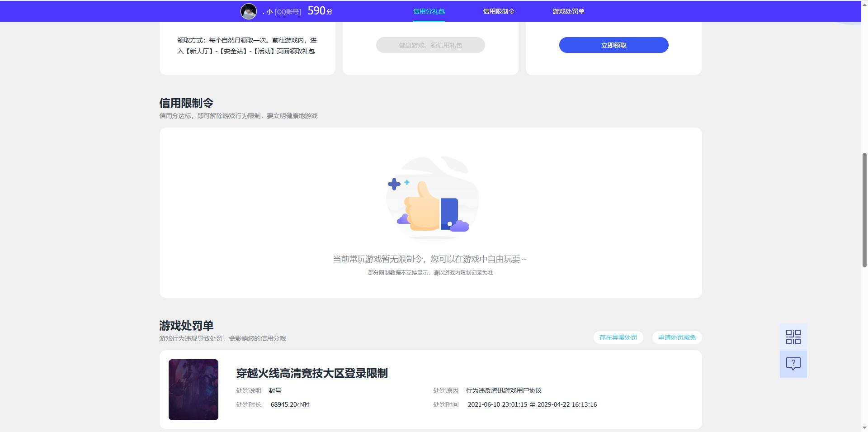Click the 当前常玩游戏暂无限制令 message

point(430,259)
